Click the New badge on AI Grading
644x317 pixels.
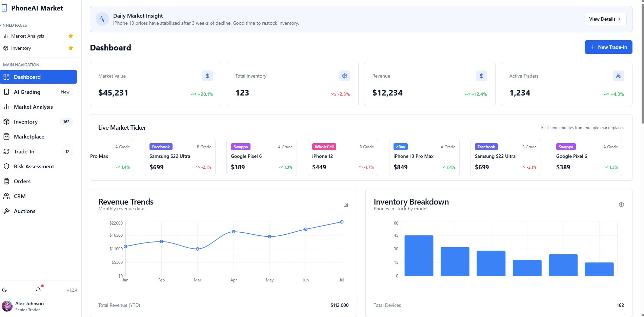65,92
